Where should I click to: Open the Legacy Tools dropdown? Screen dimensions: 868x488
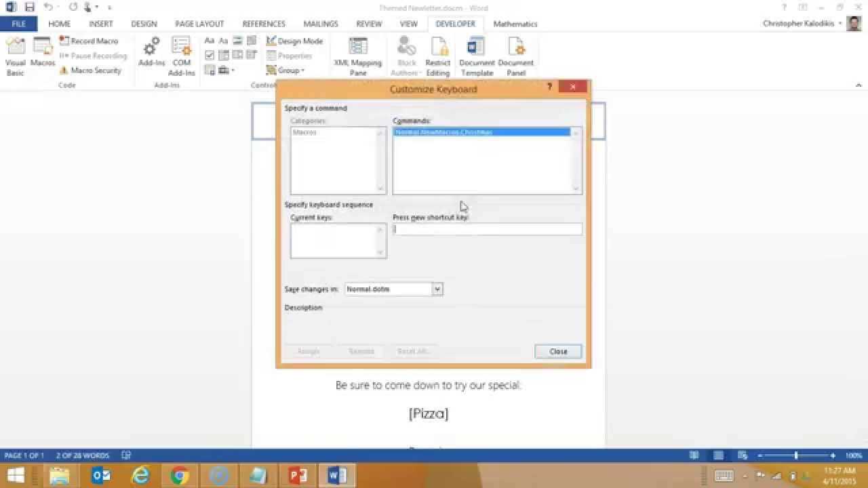226,70
